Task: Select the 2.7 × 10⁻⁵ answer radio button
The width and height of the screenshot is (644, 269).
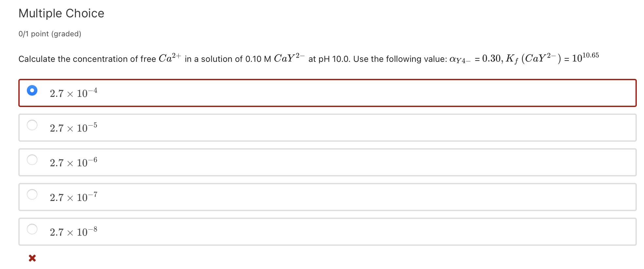Action: 32,125
